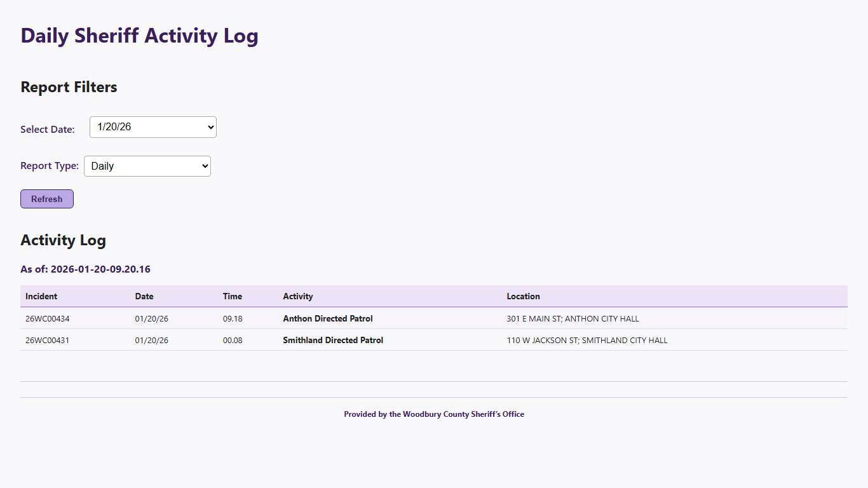Click the Date column header
This screenshot has height=488, width=868.
[144, 296]
